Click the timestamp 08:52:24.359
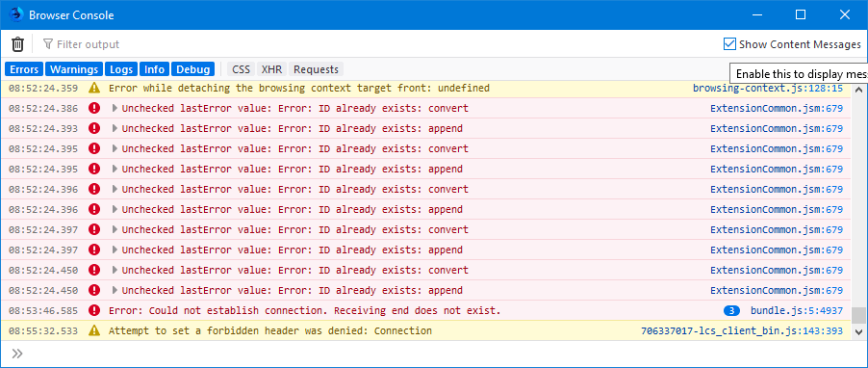The image size is (868, 368). 43,88
